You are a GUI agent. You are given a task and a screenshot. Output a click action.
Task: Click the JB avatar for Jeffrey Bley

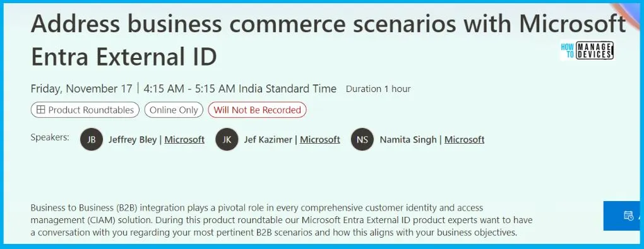[x=92, y=139]
